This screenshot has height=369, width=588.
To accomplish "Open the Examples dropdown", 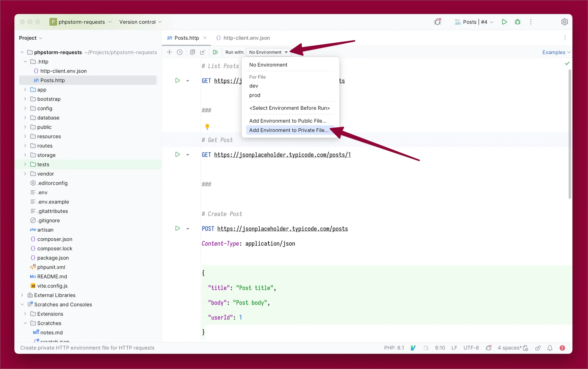I will 556,52.
